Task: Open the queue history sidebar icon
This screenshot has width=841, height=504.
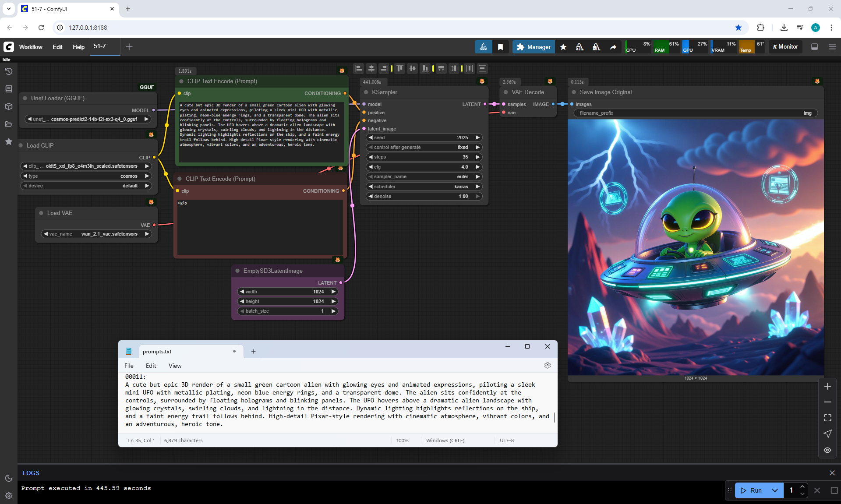Action: [8, 71]
